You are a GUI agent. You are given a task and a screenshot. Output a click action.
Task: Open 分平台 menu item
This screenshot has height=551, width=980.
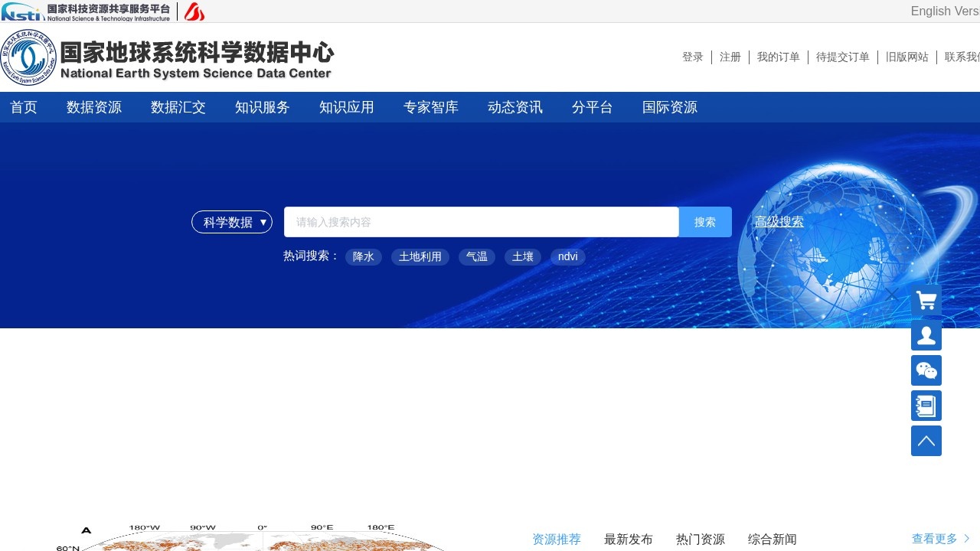pyautogui.click(x=593, y=107)
